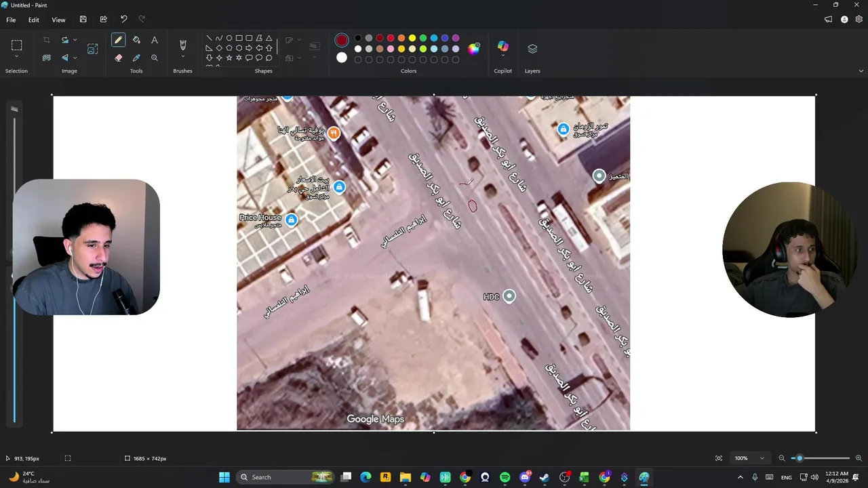Viewport: 868px width, 488px height.
Task: Click the ENG language indicator
Action: click(x=787, y=477)
